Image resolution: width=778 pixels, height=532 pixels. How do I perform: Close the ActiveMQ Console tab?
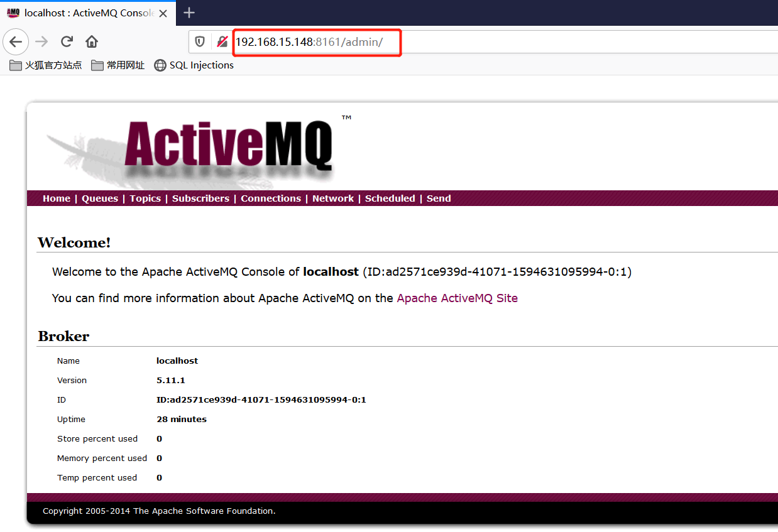163,13
